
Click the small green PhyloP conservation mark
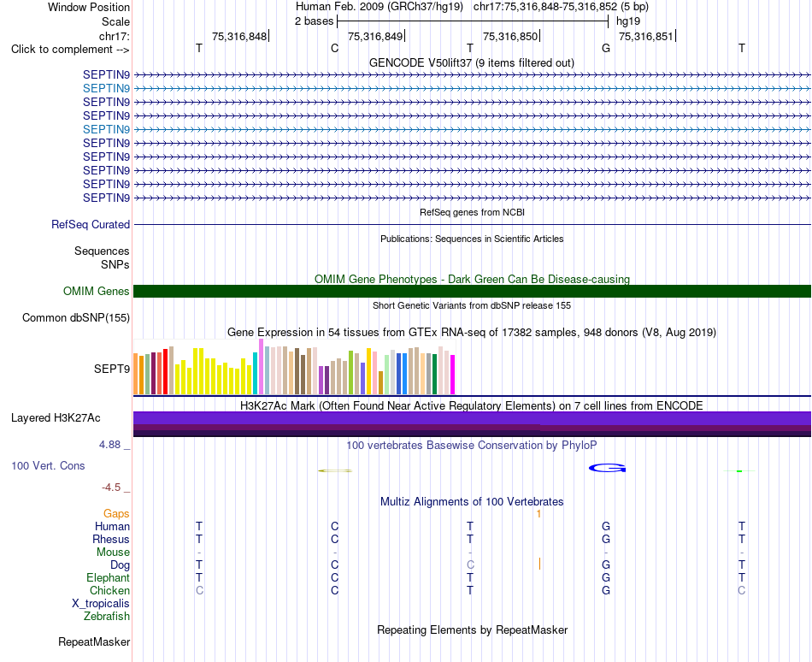tap(739, 471)
